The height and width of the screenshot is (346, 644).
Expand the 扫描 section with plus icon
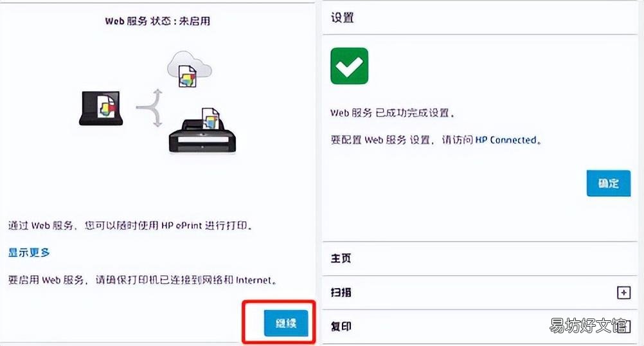click(623, 293)
